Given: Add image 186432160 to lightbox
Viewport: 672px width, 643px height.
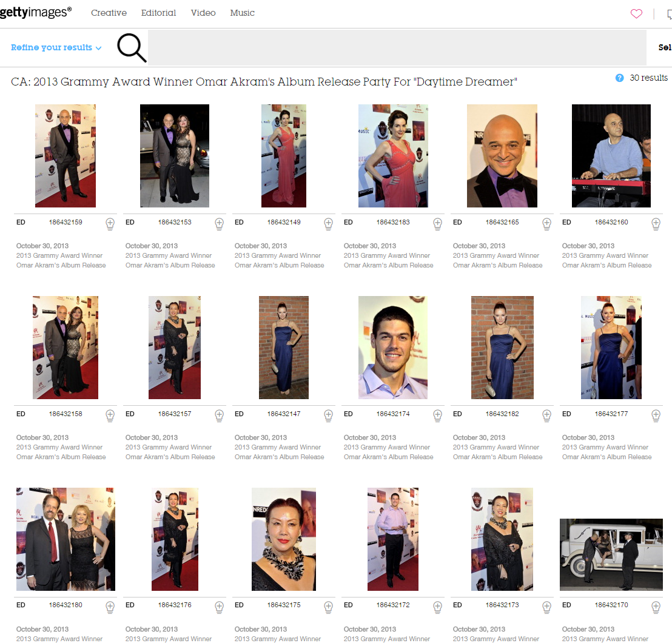Looking at the screenshot, I should [x=656, y=223].
